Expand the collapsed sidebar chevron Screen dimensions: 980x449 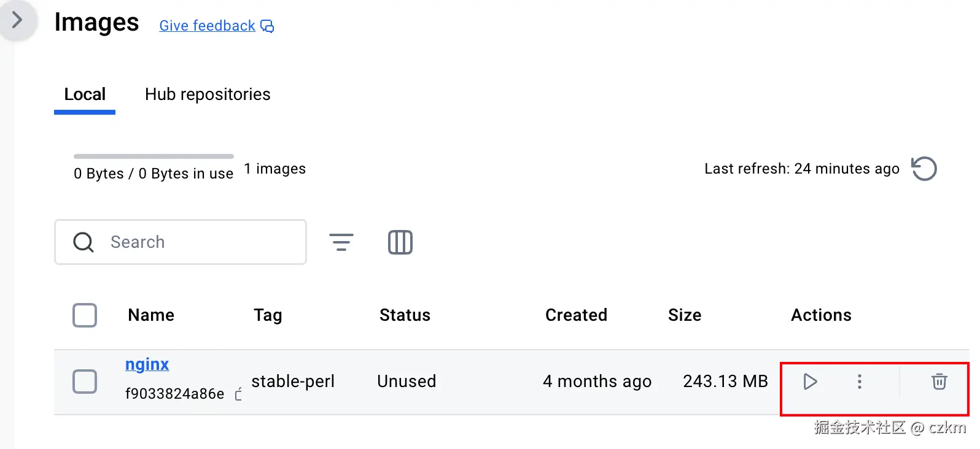(x=18, y=20)
